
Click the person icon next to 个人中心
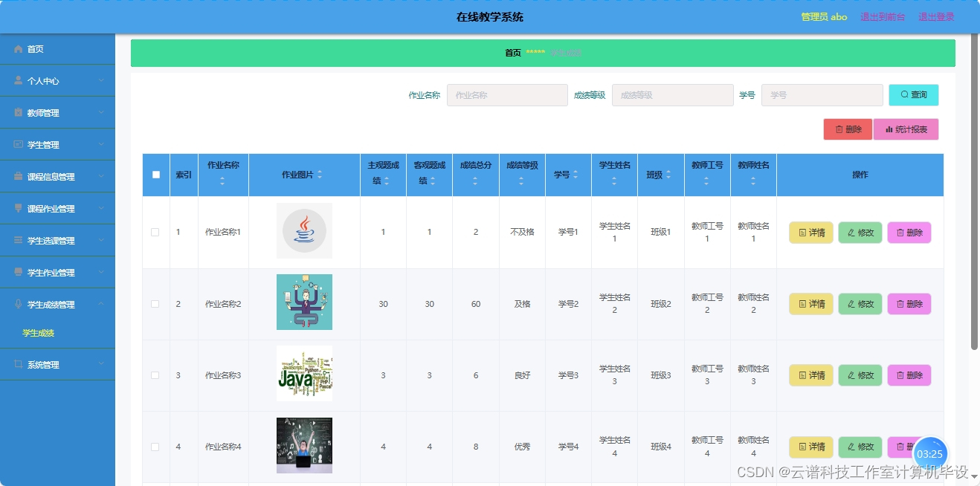coord(19,80)
